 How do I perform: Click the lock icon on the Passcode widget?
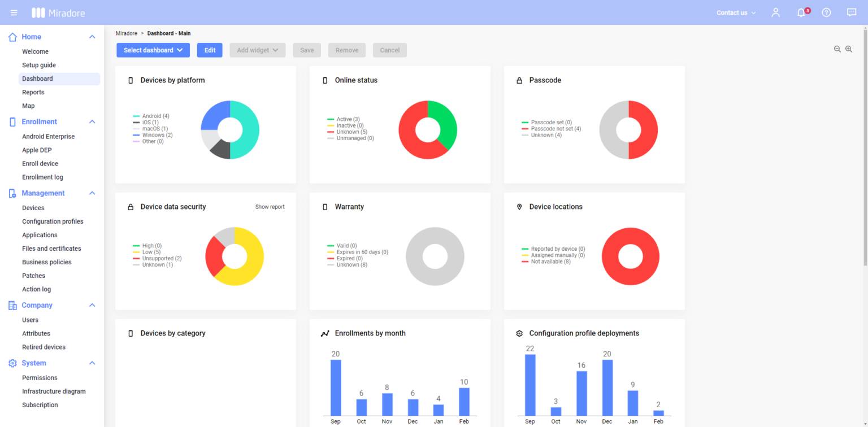(519, 80)
